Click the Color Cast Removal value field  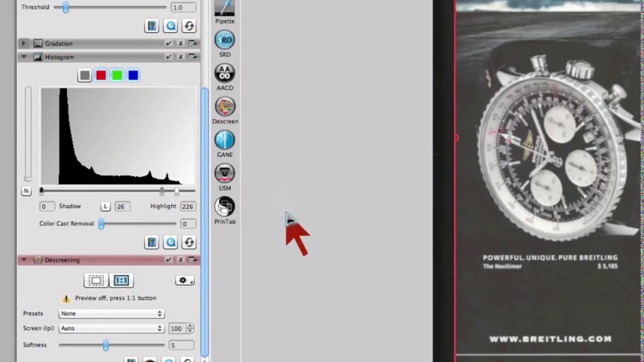[x=188, y=224]
